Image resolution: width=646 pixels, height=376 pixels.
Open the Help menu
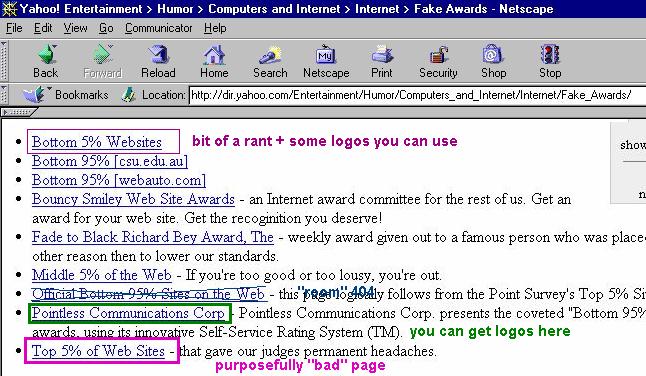click(x=215, y=28)
